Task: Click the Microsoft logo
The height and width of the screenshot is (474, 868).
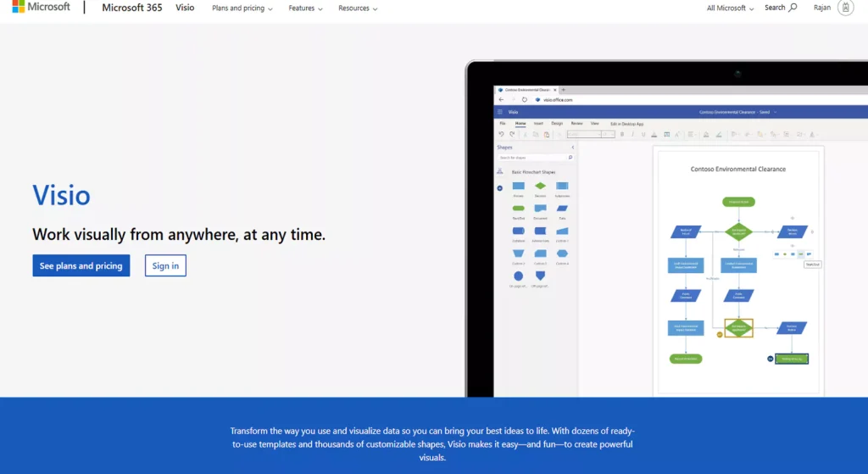Action: coord(41,7)
